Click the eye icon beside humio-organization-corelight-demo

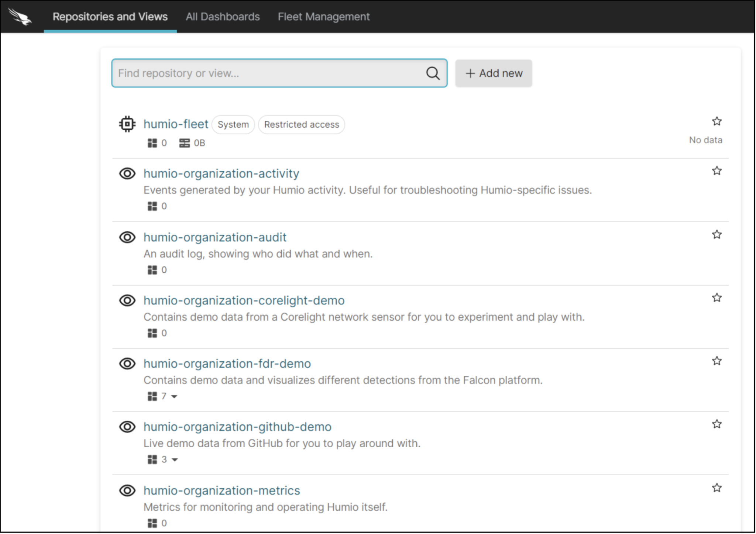pyautogui.click(x=127, y=300)
